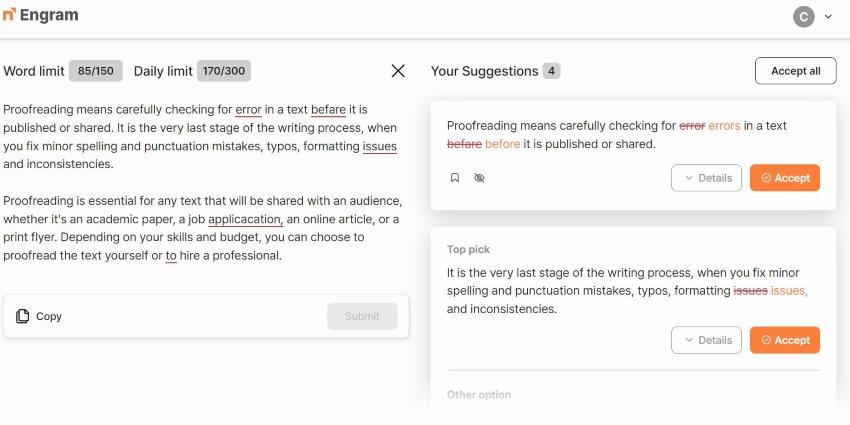The width and height of the screenshot is (850, 425).
Task: Accept the Top pick suggestion
Action: [x=785, y=340]
